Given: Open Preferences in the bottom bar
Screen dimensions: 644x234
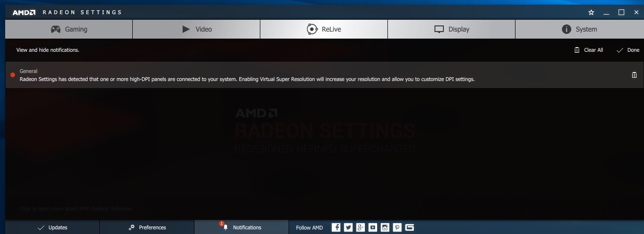Looking at the screenshot, I should tap(147, 227).
